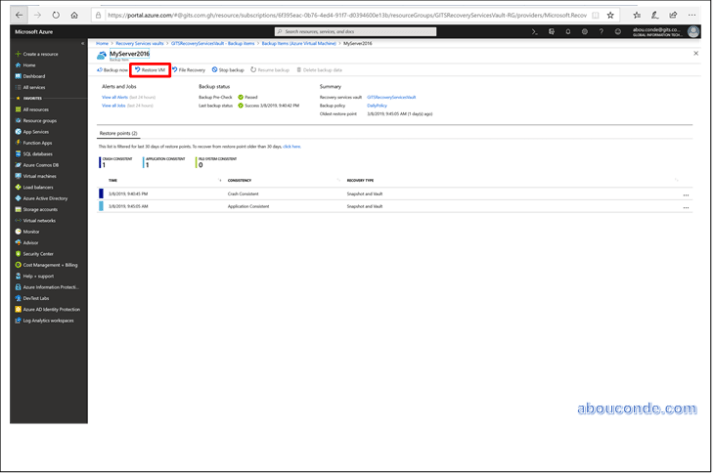Click Stop backup in the toolbar
Viewport: 714px width, 473px height.
pyautogui.click(x=229, y=70)
